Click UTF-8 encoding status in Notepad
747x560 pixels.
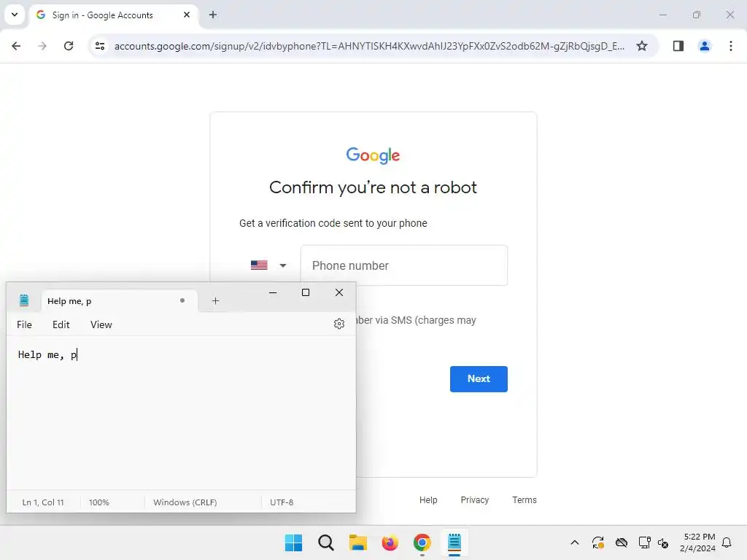click(282, 502)
